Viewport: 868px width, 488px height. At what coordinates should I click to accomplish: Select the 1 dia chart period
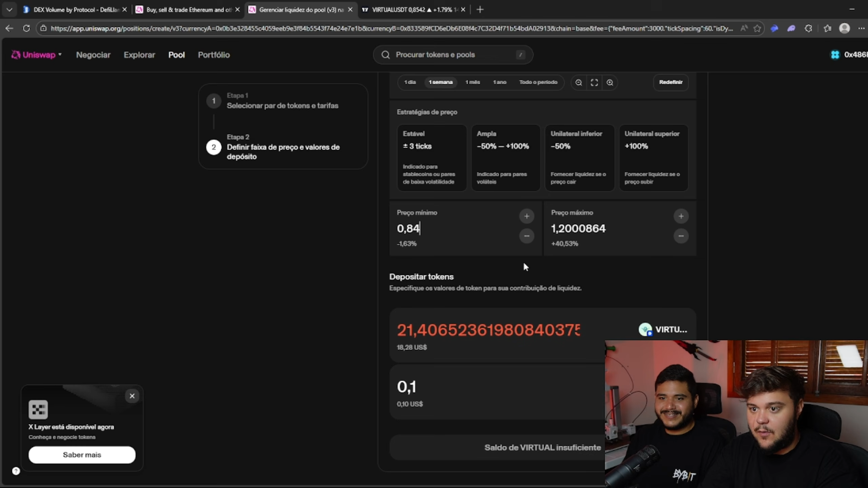410,82
